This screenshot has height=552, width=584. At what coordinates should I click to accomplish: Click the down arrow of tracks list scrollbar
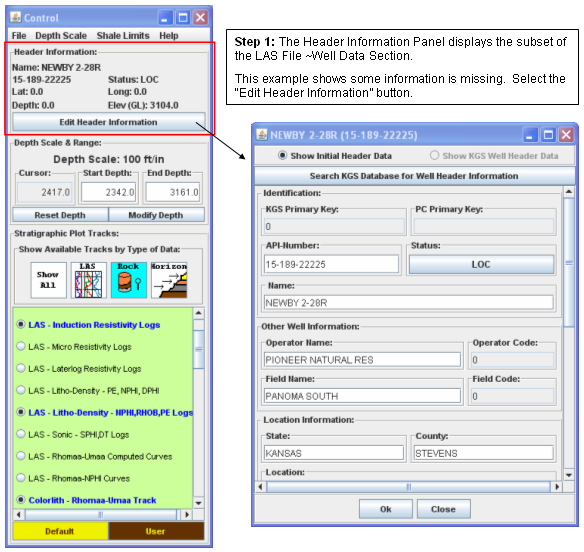199,503
